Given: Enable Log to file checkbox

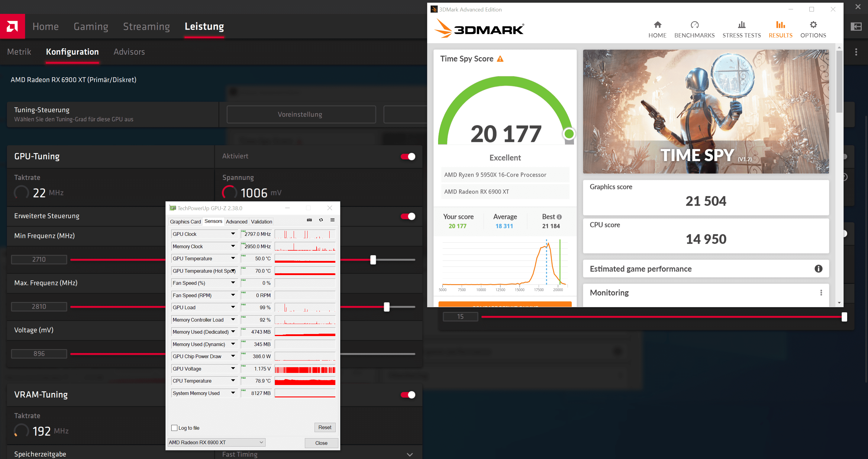Looking at the screenshot, I should (x=174, y=428).
